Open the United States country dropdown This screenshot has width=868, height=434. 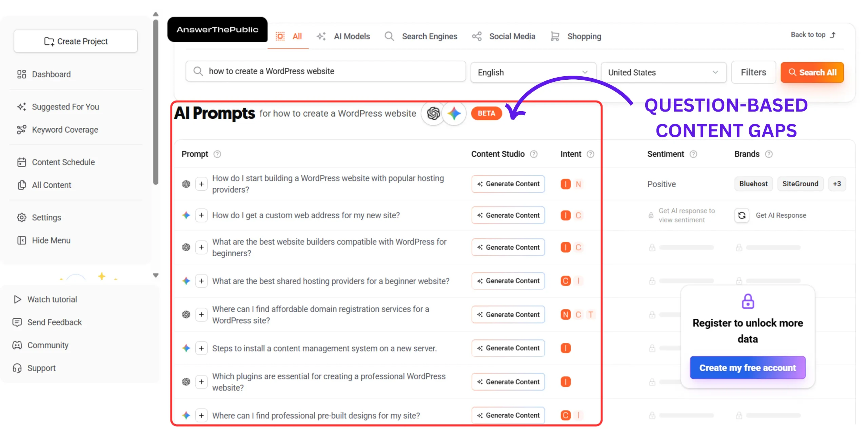[x=664, y=72]
